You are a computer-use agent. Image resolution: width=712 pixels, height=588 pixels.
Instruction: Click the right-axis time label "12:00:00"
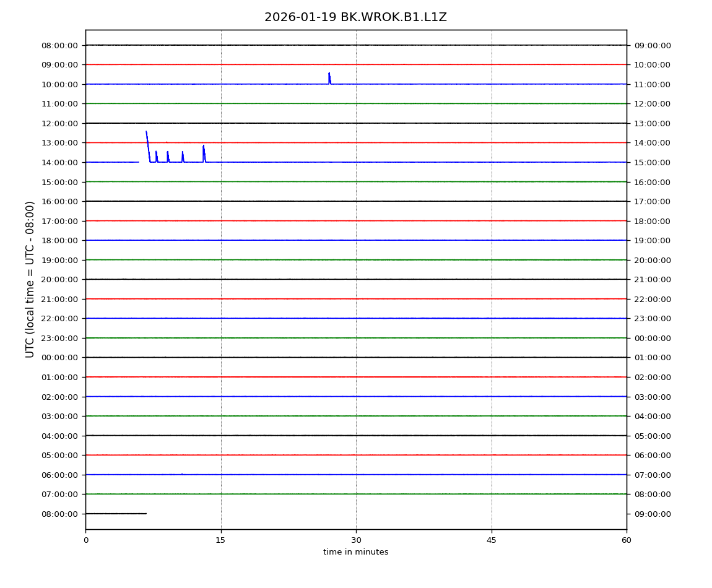[653, 104]
